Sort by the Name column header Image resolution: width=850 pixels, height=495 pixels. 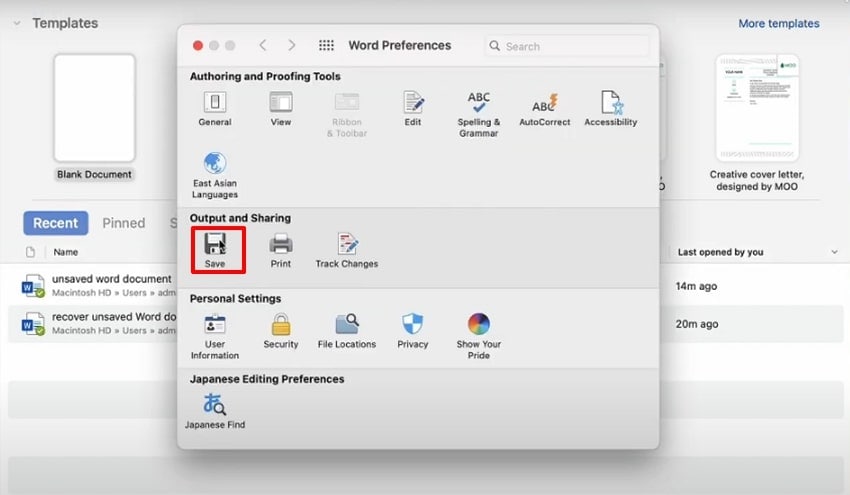pyautogui.click(x=66, y=252)
